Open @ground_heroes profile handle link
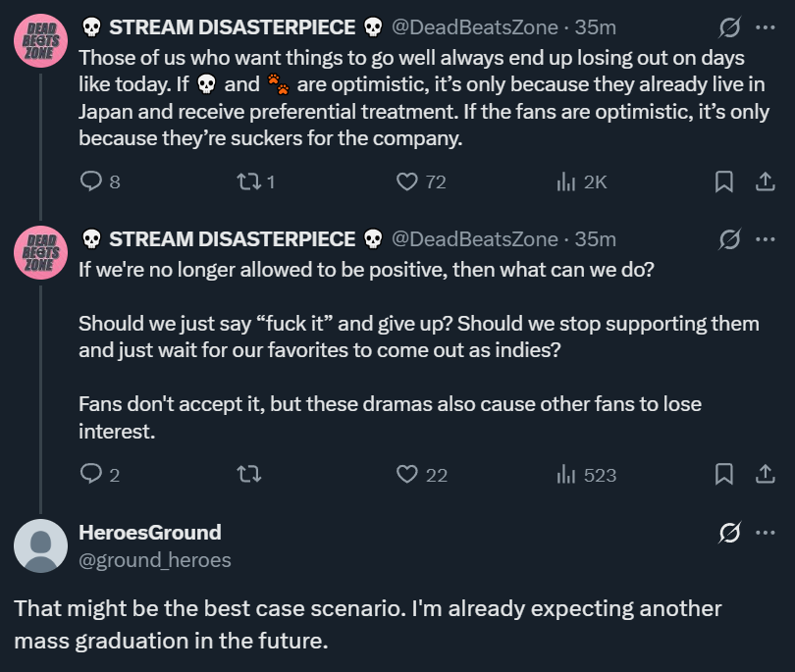 (x=155, y=560)
